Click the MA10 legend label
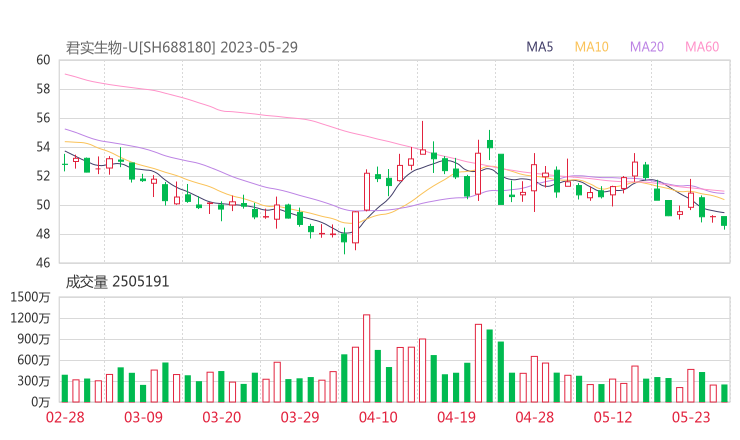 [x=591, y=47]
